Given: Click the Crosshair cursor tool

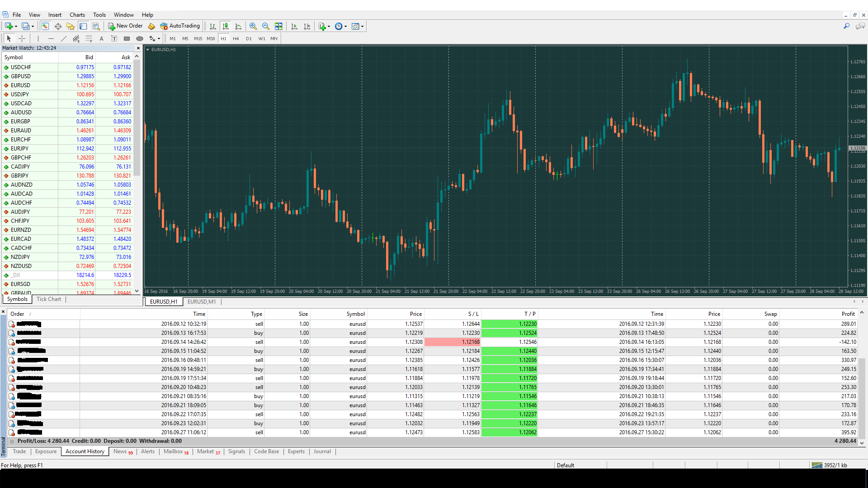Looking at the screenshot, I should [x=21, y=38].
